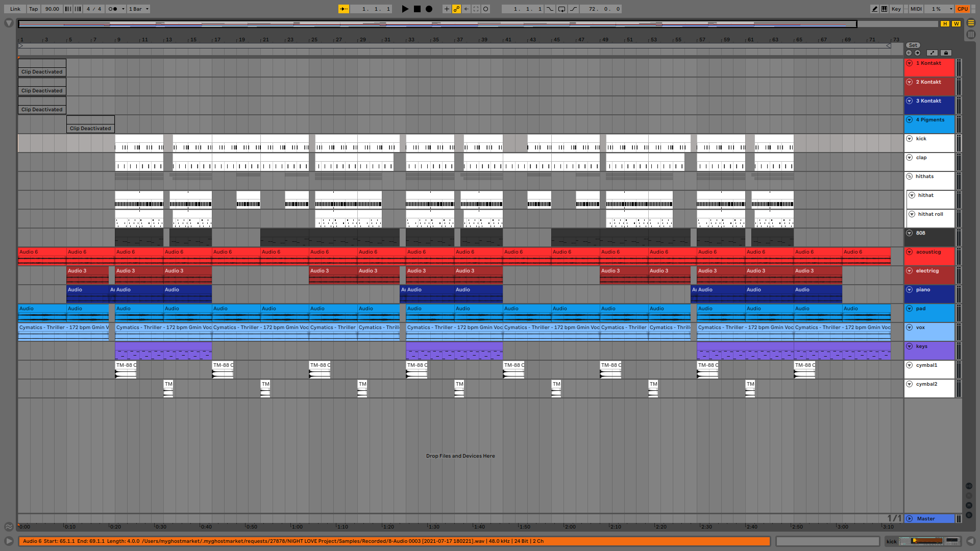Toggle the H automation lanes button
Viewport: 980px width, 551px height.
point(945,24)
